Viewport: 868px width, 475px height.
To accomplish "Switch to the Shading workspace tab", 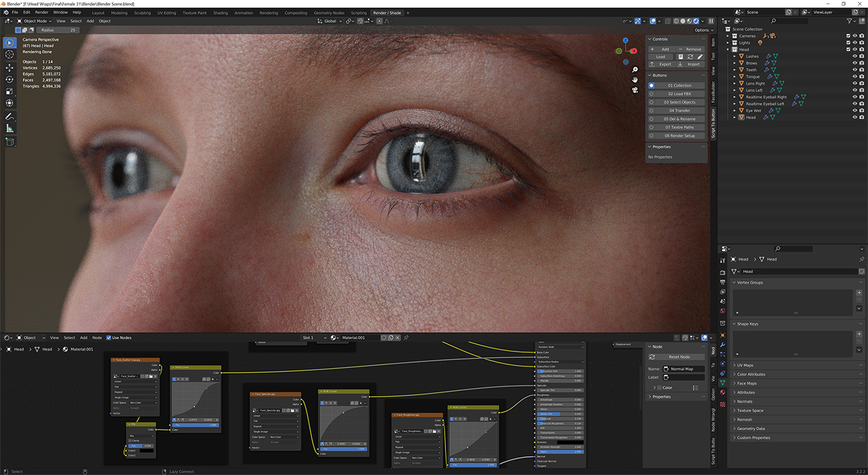I will point(220,12).
